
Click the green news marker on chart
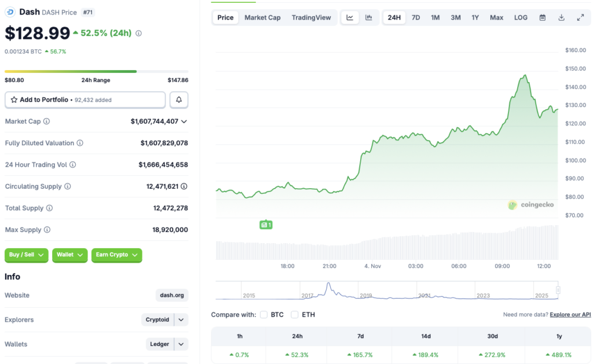(266, 225)
